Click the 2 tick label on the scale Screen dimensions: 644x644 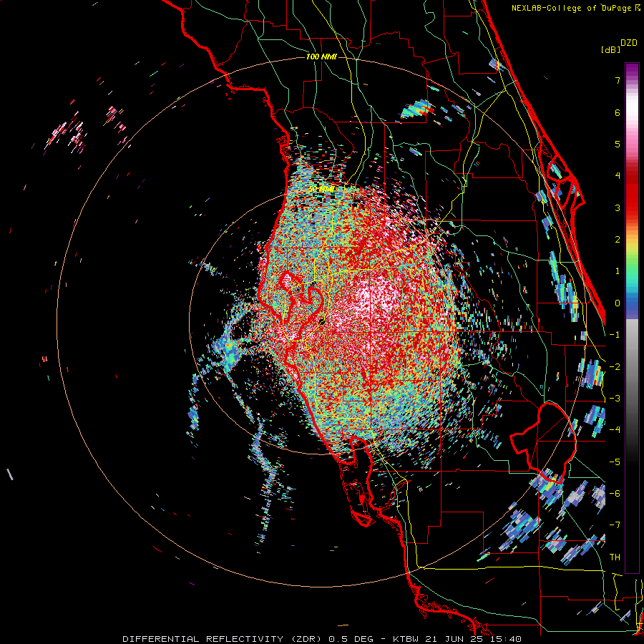618,240
